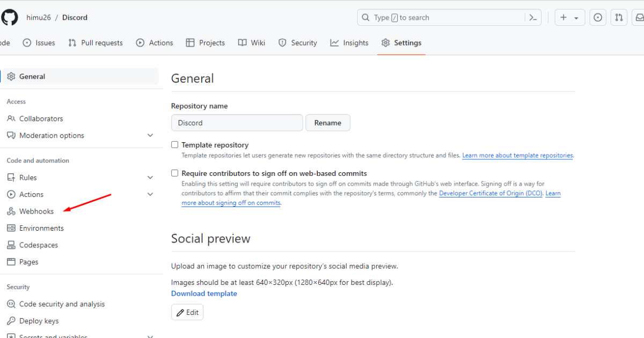The height and width of the screenshot is (338, 644).
Task: Click the Code and automation section label
Action: 38,160
